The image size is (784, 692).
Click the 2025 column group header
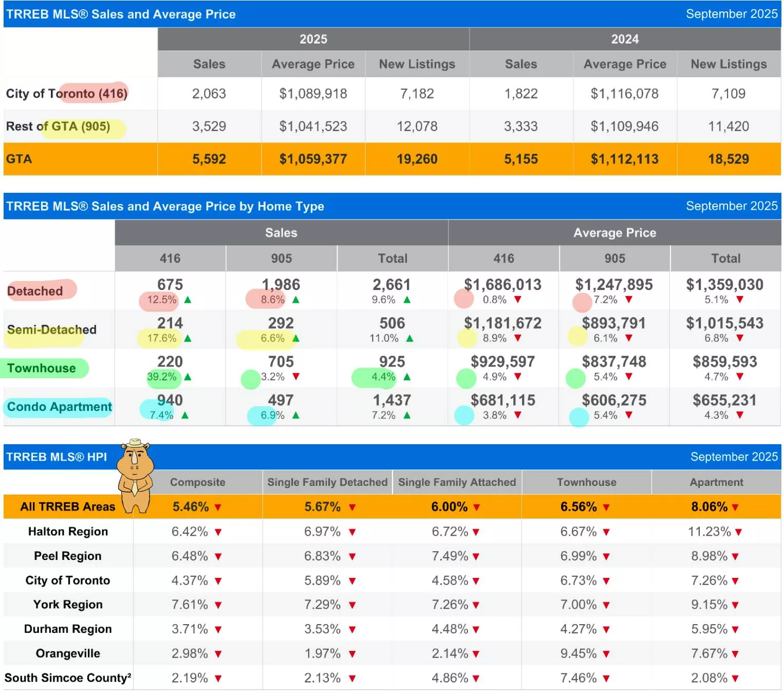point(313,39)
